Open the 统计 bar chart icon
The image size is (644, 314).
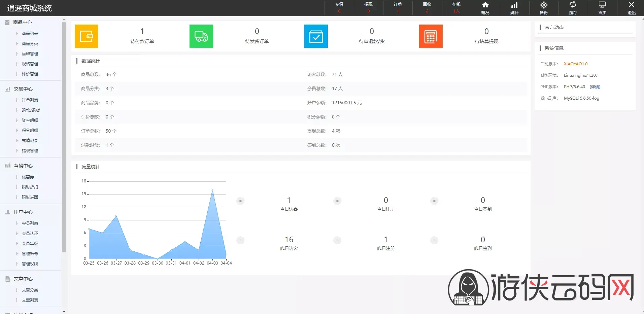[x=514, y=8]
